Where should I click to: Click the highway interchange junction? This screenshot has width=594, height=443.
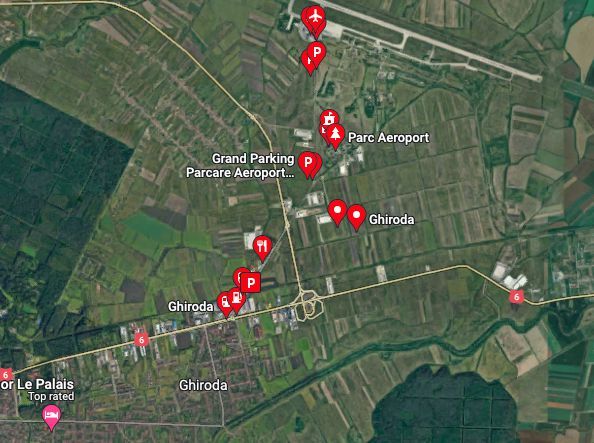[308, 304]
